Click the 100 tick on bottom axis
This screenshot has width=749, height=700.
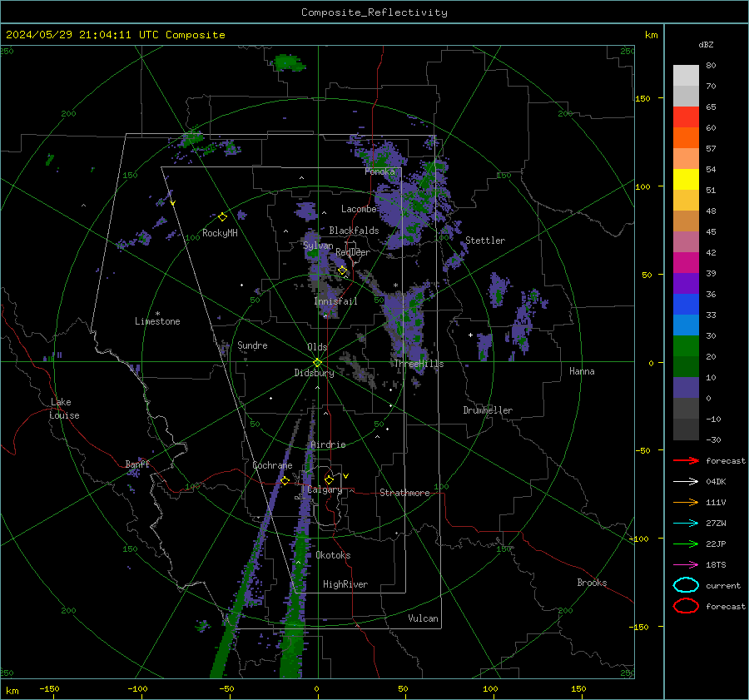tap(490, 689)
